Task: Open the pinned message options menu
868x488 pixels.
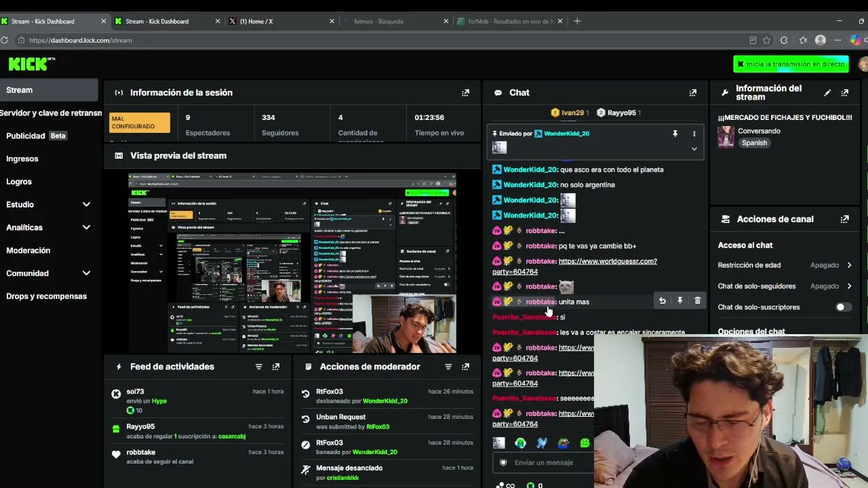Action: coord(694,134)
